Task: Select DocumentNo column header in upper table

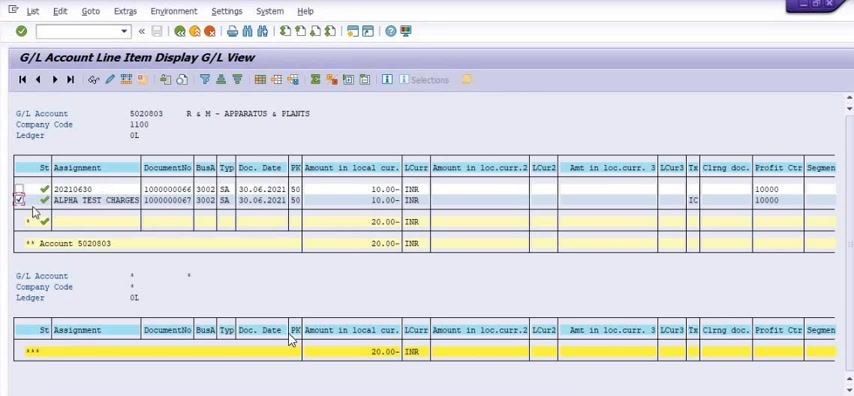Action: point(168,168)
